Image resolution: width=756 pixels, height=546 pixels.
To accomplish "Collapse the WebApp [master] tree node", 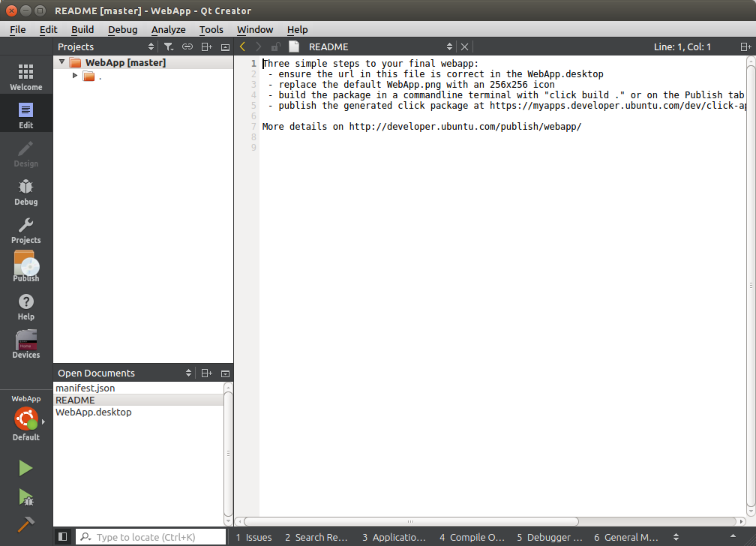I will point(61,62).
